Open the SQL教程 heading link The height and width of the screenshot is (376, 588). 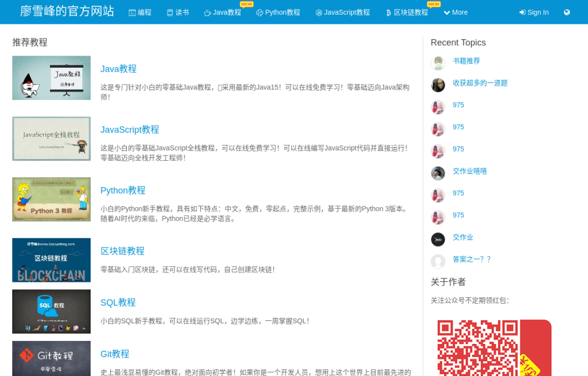click(x=118, y=303)
